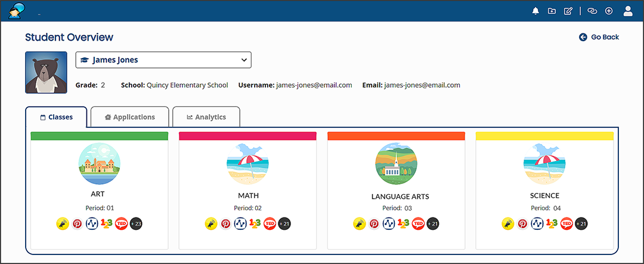Image resolution: width=644 pixels, height=264 pixels.
Task: Open the 123 app in LANGUAGE ARTS card
Action: coord(403,224)
